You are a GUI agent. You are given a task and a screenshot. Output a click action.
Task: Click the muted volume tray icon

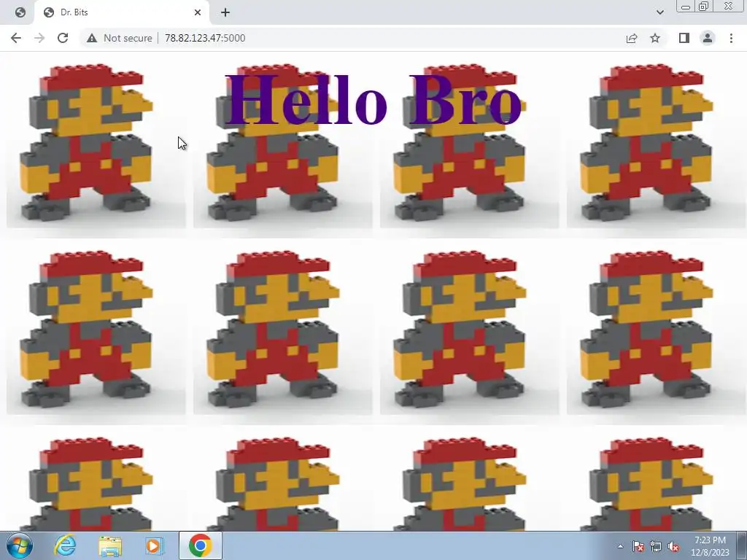click(673, 546)
